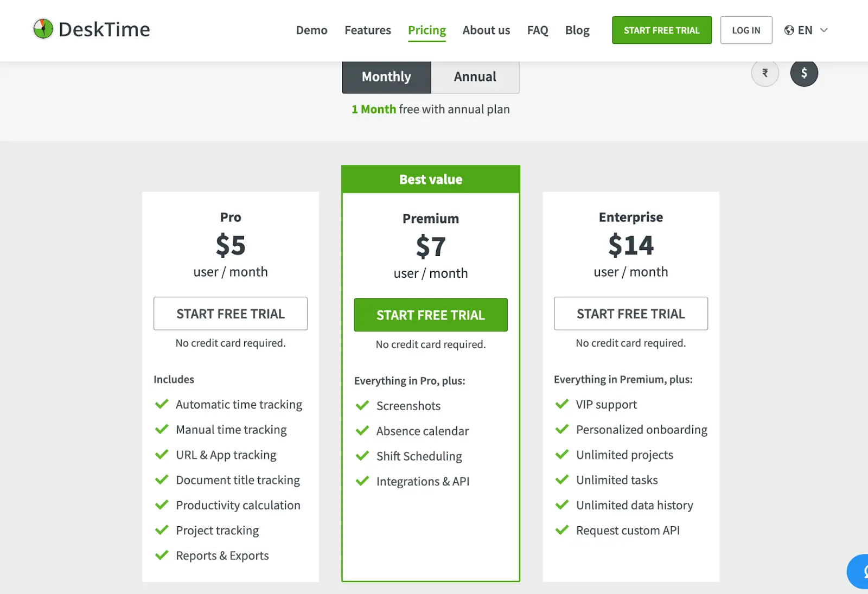Click checkmark beside Absence calendar
The image size is (868, 594).
pos(362,431)
